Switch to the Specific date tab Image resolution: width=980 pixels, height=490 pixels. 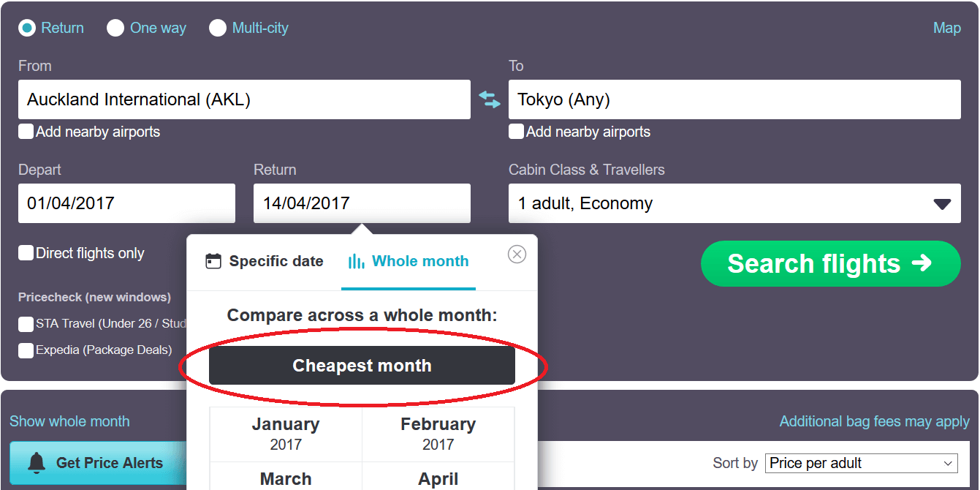click(265, 261)
